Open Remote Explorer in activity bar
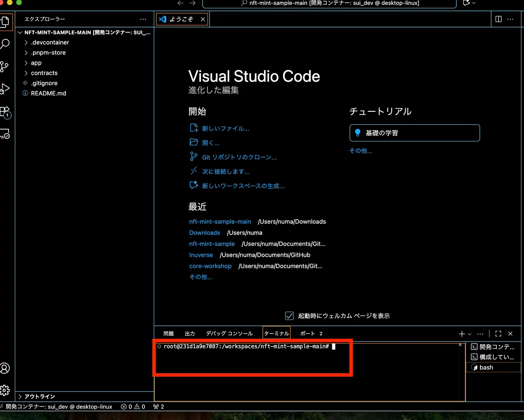This screenshot has height=420, width=524. pos(4,134)
